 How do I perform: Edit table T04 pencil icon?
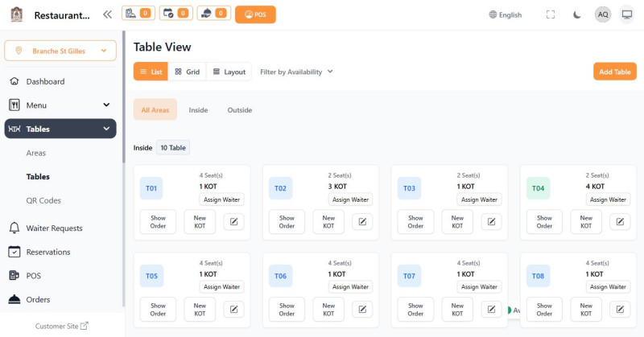(x=620, y=222)
